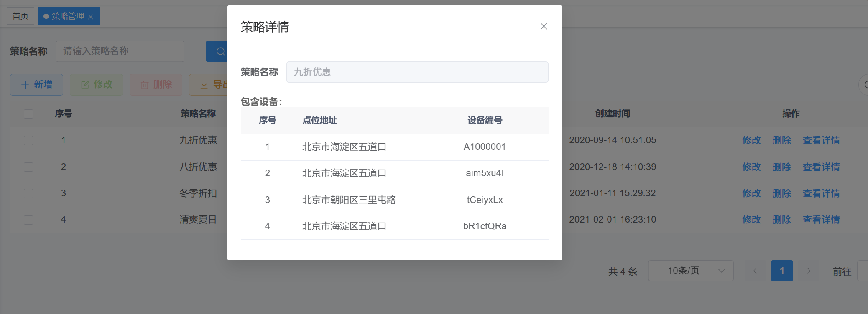Click the 共 4 条 total count text
Screen dimensions: 868x314
(x=623, y=271)
